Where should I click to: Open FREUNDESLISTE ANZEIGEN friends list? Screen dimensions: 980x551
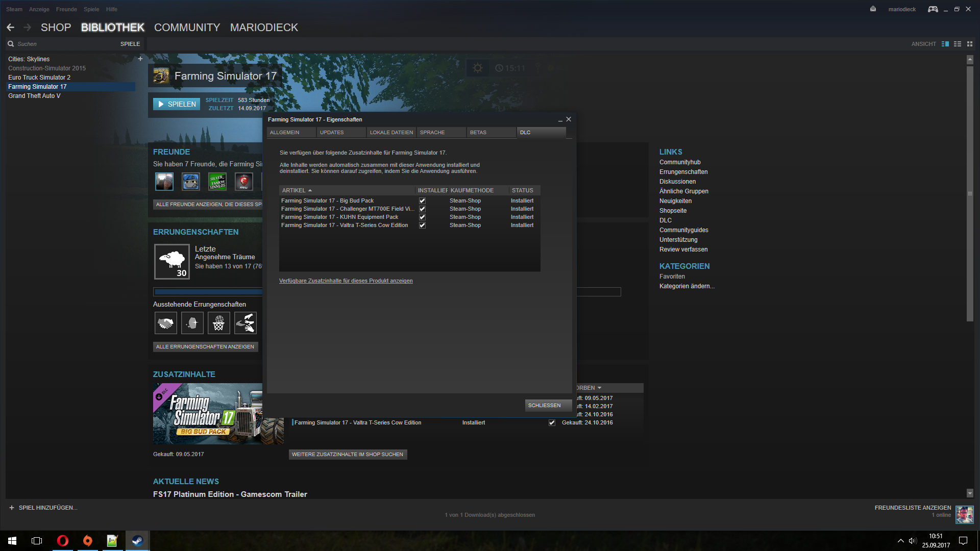pos(913,508)
